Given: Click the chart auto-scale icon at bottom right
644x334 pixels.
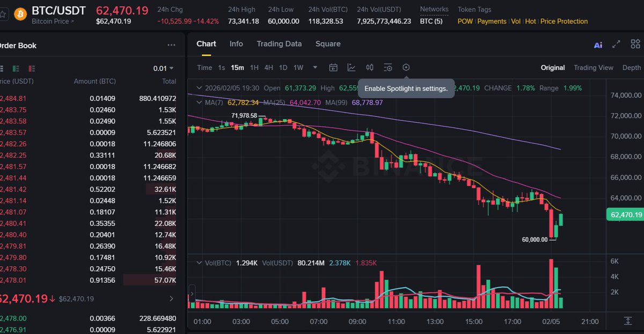Looking at the screenshot, I should coord(628,321).
